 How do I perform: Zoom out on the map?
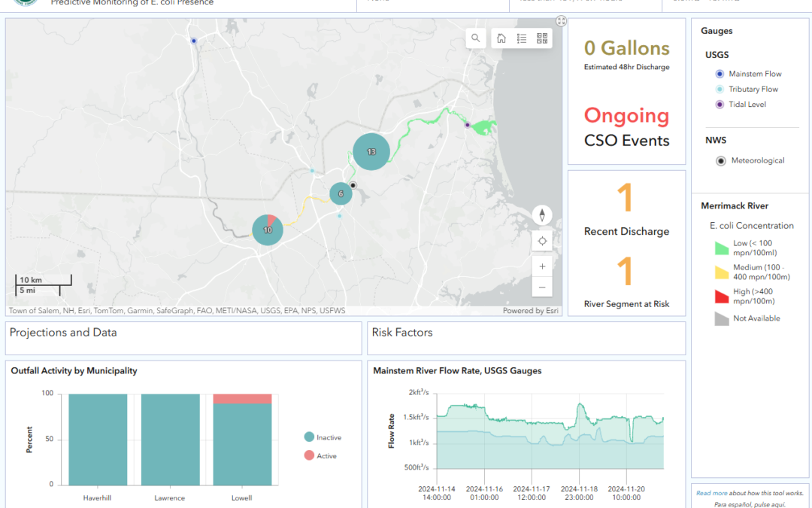pos(541,287)
